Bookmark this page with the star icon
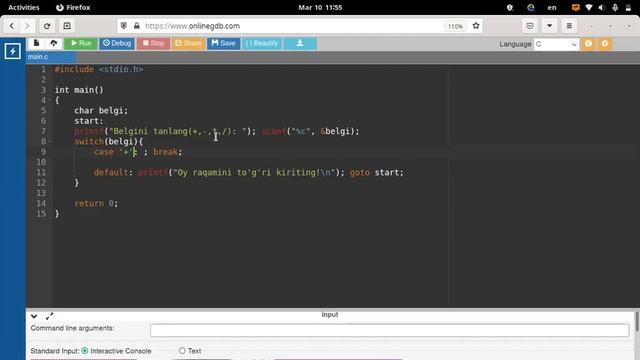 [x=476, y=26]
